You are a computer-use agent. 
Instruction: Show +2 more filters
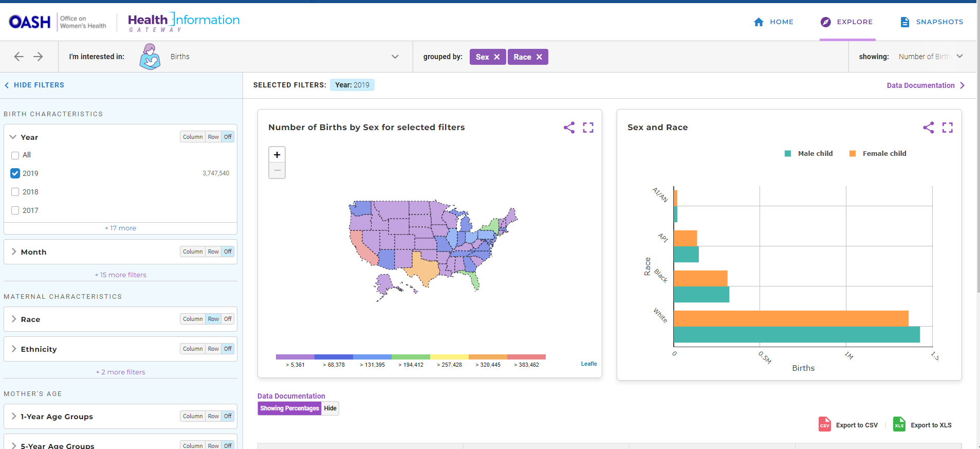(x=121, y=372)
